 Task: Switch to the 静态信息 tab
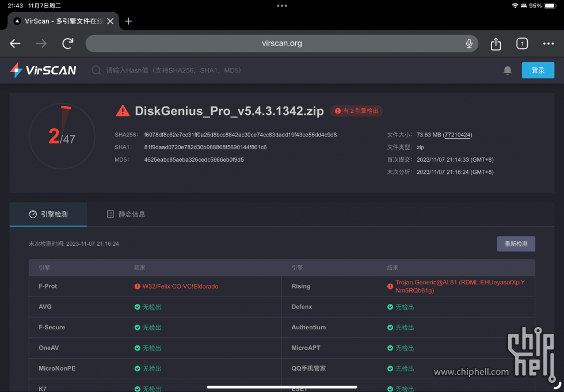coord(126,214)
